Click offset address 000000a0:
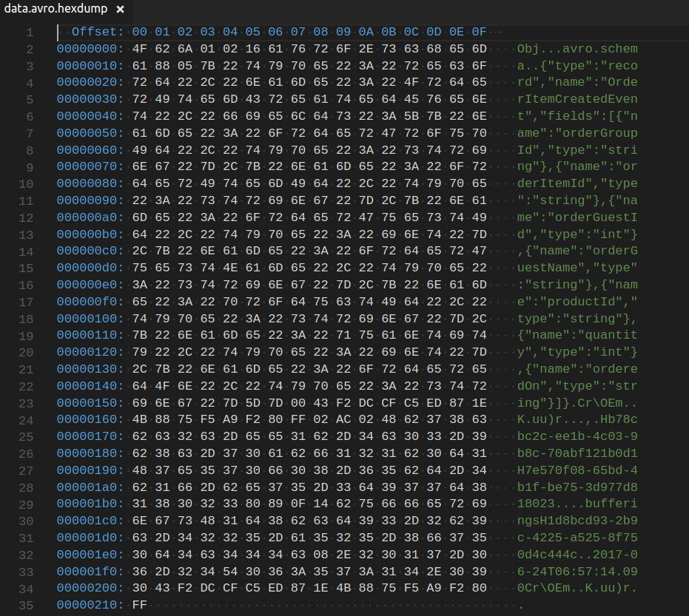The image size is (689, 616). coord(90,217)
